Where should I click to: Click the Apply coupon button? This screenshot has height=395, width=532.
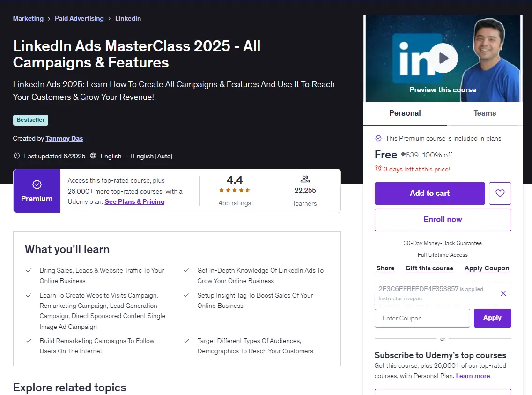tap(492, 318)
